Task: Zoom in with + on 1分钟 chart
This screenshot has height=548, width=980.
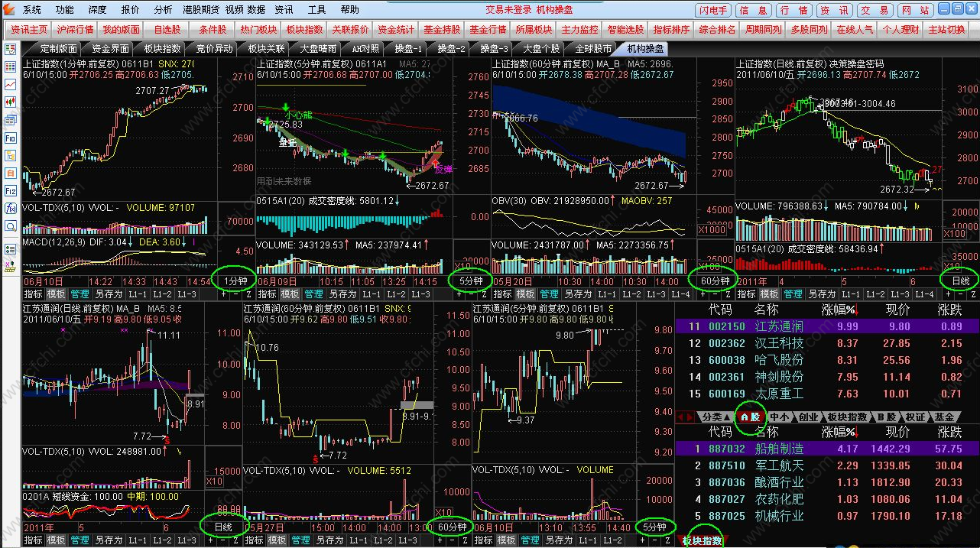Action: pos(224,293)
